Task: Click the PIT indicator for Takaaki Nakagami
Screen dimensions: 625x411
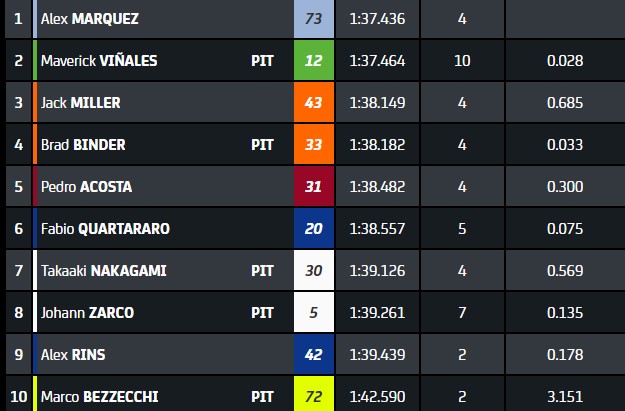Action: [262, 271]
